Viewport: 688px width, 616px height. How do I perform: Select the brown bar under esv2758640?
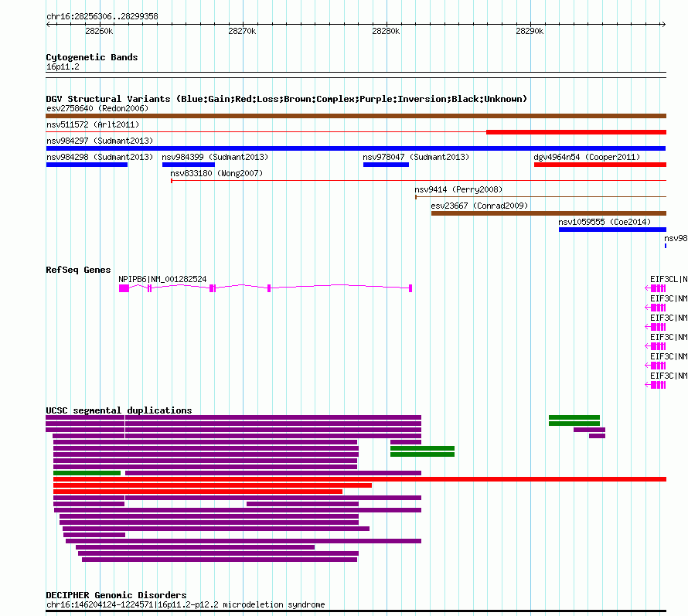click(x=356, y=116)
